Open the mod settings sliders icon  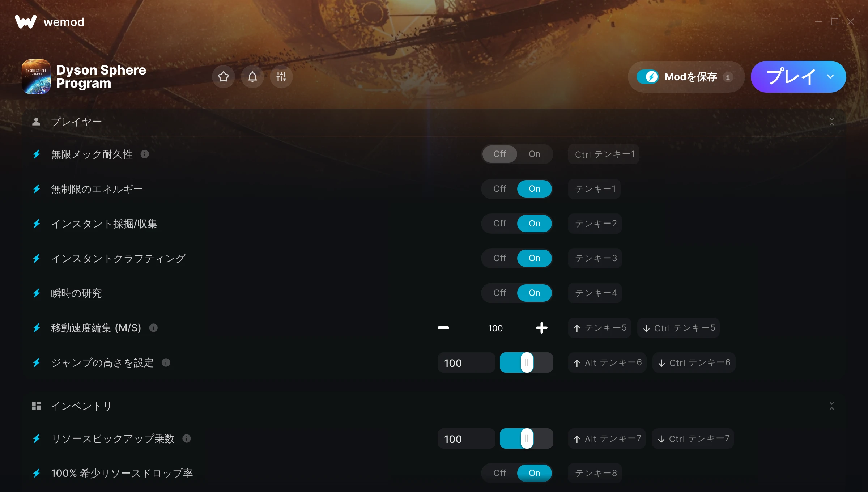click(281, 77)
